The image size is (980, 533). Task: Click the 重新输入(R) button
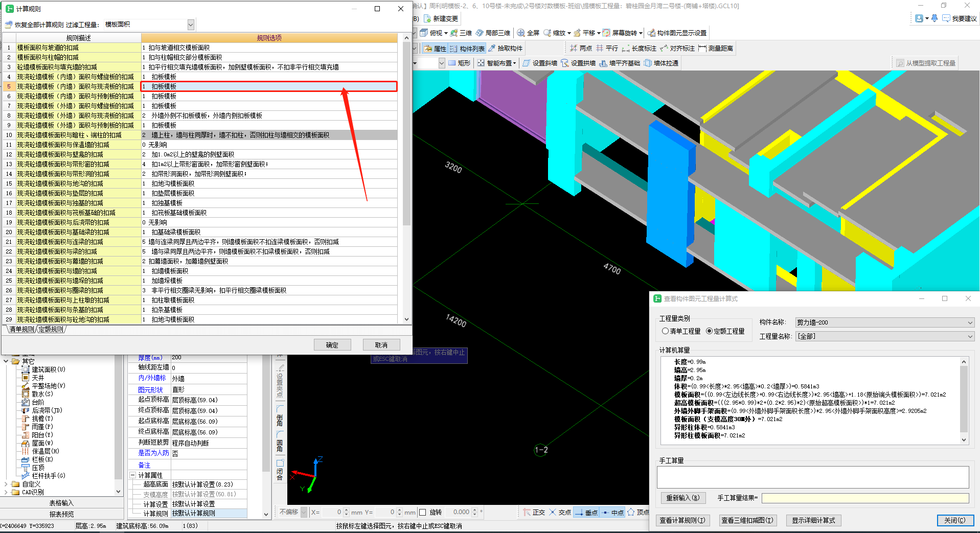(x=683, y=498)
